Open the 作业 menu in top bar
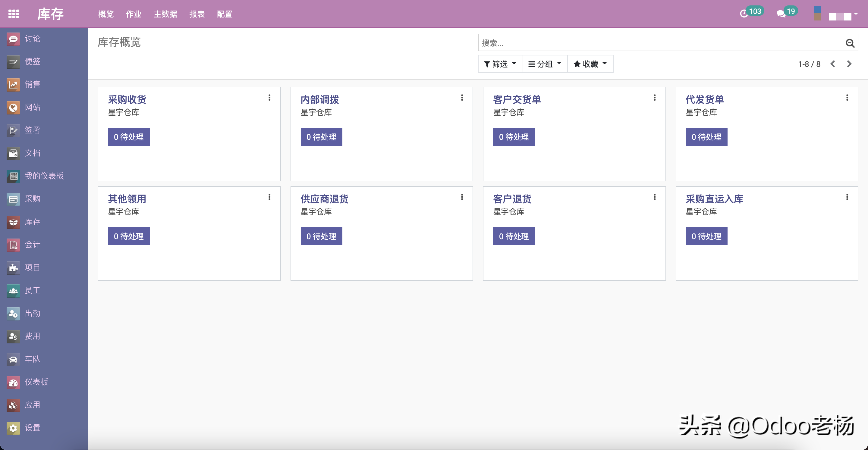868x450 pixels. point(134,14)
